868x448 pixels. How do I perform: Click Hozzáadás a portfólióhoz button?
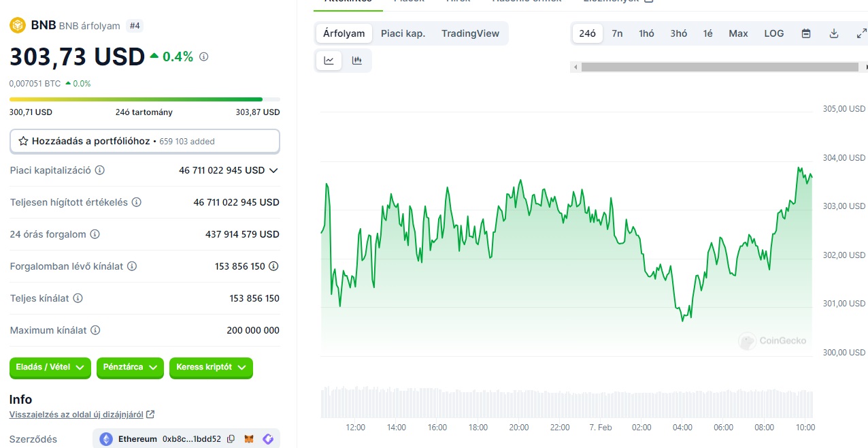click(x=144, y=141)
